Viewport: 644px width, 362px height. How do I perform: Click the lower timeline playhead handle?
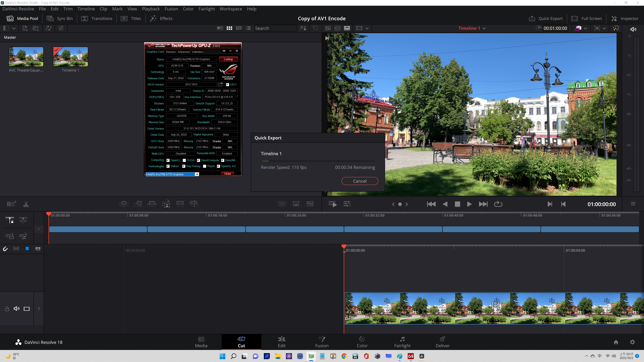coord(344,247)
